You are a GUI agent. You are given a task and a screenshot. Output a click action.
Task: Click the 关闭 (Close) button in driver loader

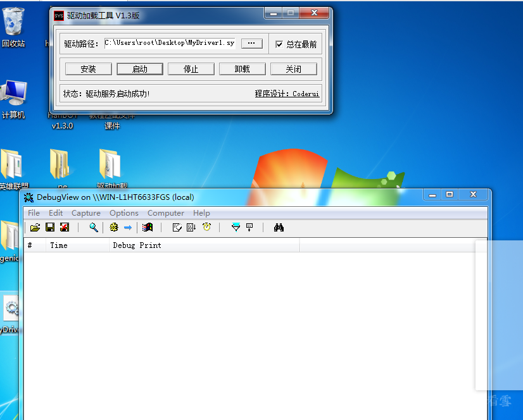pos(294,69)
